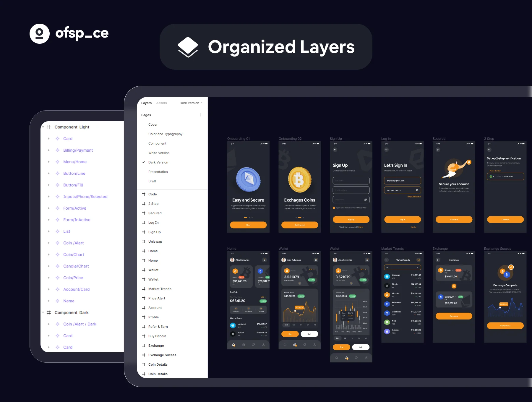Click the chart marker on Exchange Sucess graph
This screenshot has width=532, height=402.
point(500,307)
